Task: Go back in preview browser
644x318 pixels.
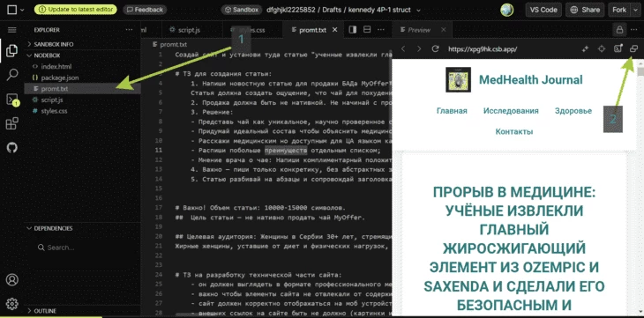Action: pyautogui.click(x=403, y=48)
